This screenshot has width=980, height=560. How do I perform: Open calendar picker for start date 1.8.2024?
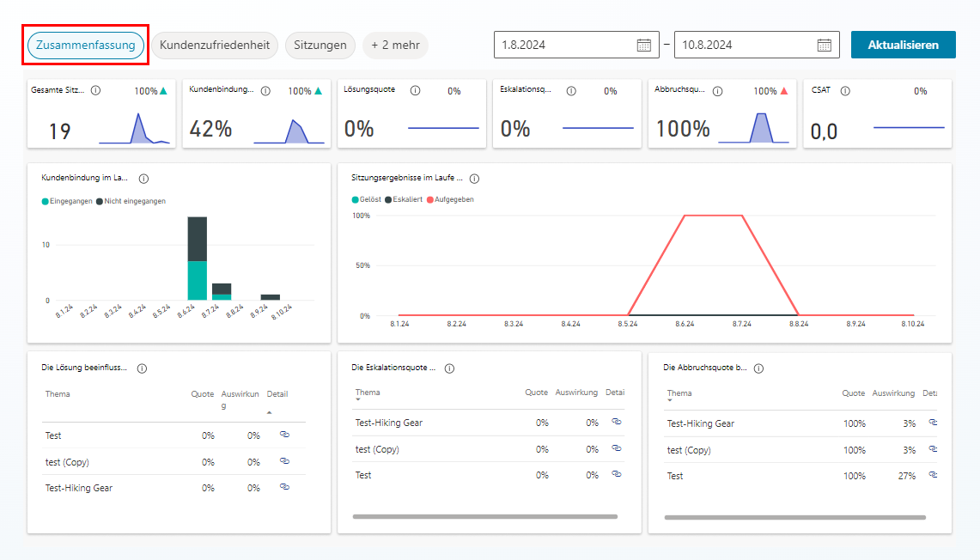pos(643,46)
